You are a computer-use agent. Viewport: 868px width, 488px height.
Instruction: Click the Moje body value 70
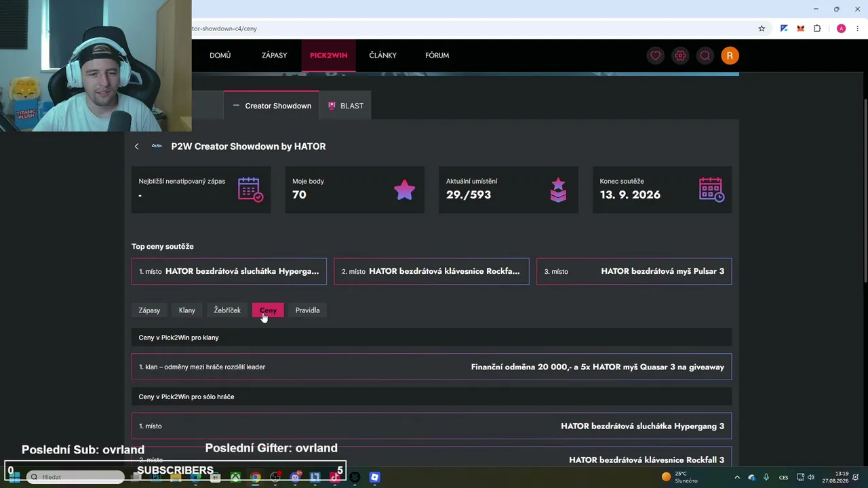(x=299, y=195)
